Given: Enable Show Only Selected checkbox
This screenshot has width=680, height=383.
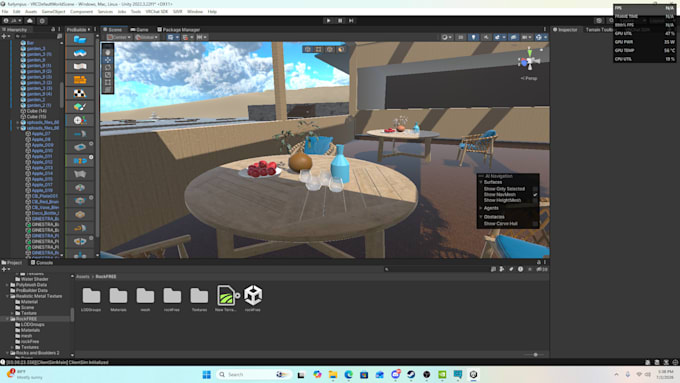Looking at the screenshot, I should point(535,189).
